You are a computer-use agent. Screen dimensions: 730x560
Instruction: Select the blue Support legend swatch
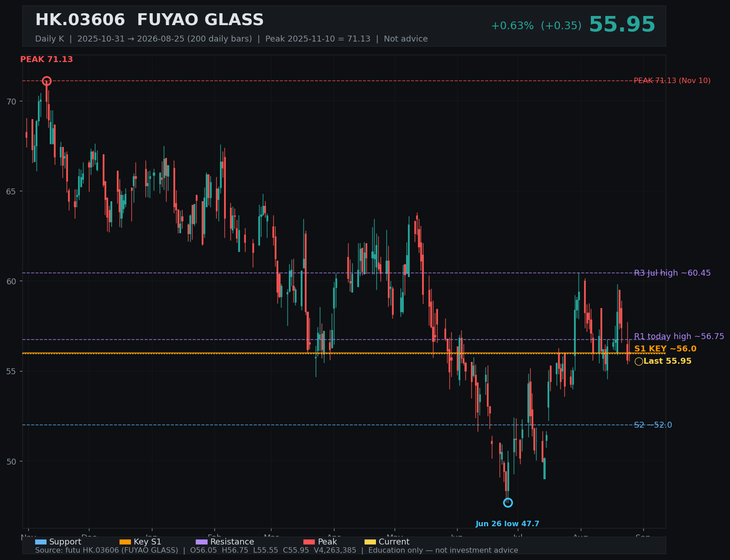[x=41, y=542]
